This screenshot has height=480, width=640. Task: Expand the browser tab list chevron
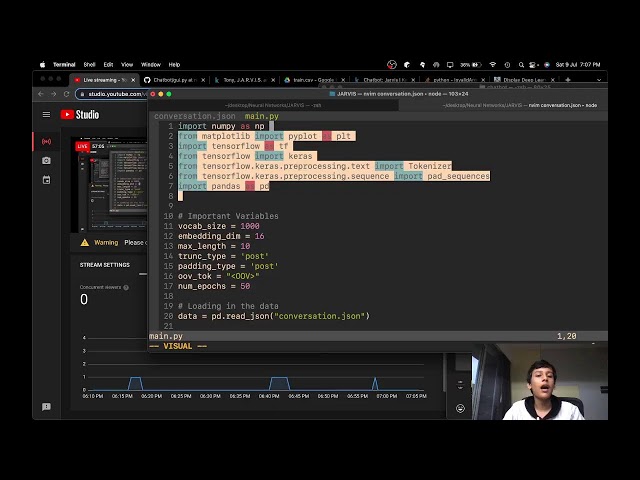point(599,80)
